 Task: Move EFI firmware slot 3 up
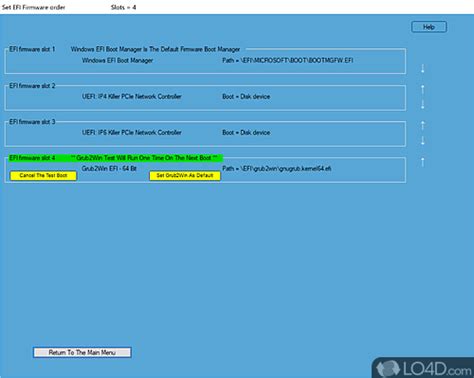click(423, 125)
